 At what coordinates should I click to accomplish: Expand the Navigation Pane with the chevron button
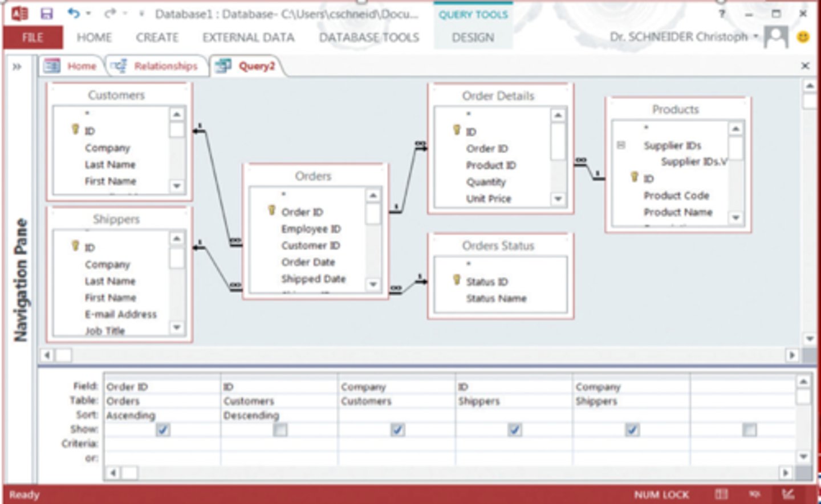pyautogui.click(x=17, y=67)
